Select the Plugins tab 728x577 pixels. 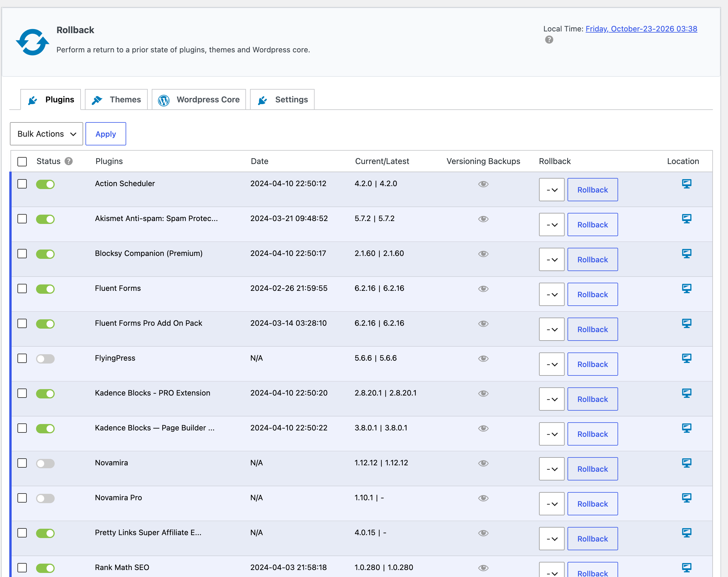51,100
